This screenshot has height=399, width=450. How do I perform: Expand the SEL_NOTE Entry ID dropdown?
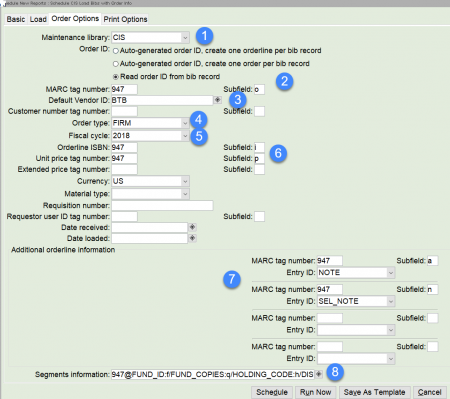point(391,301)
